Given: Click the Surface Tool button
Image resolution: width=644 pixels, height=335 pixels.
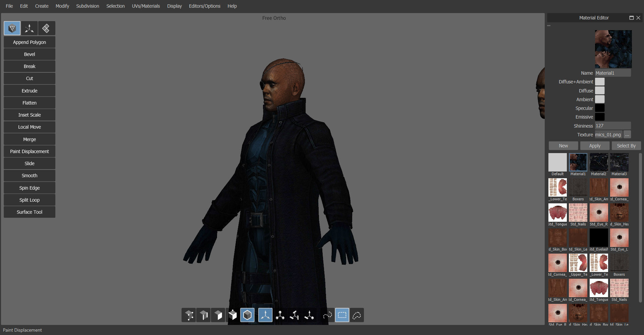Looking at the screenshot, I should [x=30, y=212].
